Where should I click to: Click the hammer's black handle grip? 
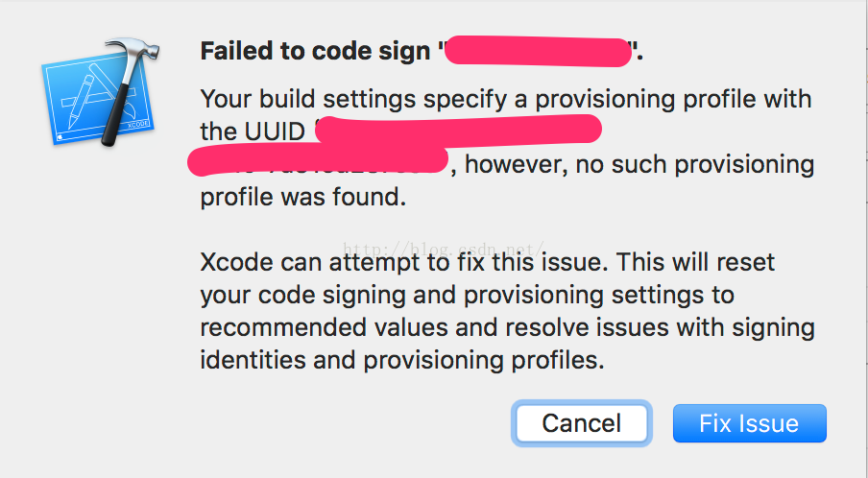[x=116, y=115]
